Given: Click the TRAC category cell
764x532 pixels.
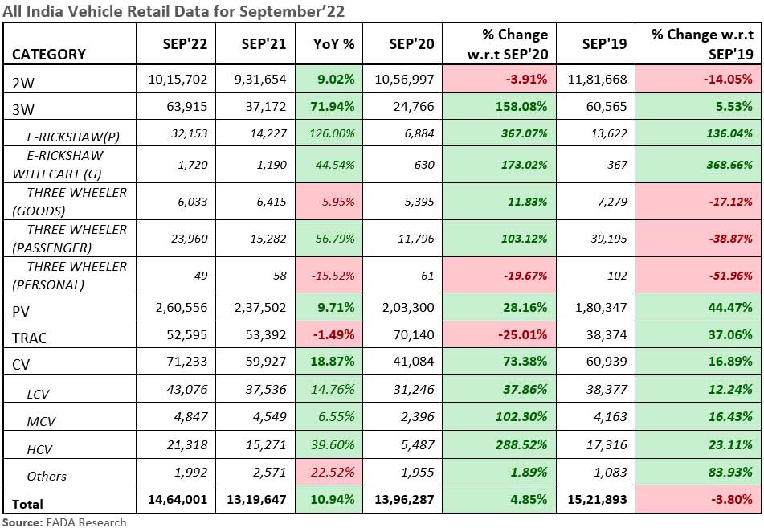Looking at the screenshot, I should coord(31,338).
